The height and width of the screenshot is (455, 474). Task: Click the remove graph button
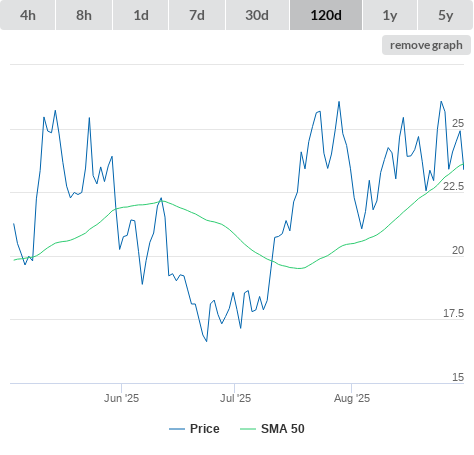[x=426, y=45]
